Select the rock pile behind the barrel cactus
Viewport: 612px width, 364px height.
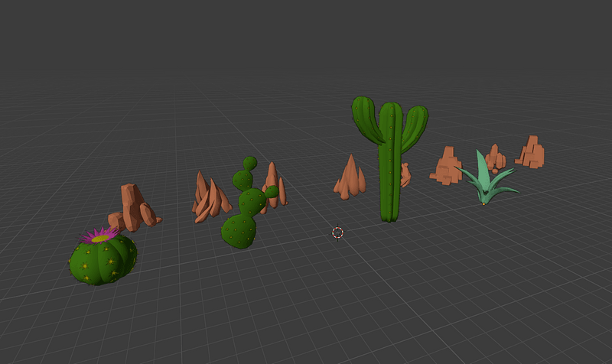pos(135,207)
